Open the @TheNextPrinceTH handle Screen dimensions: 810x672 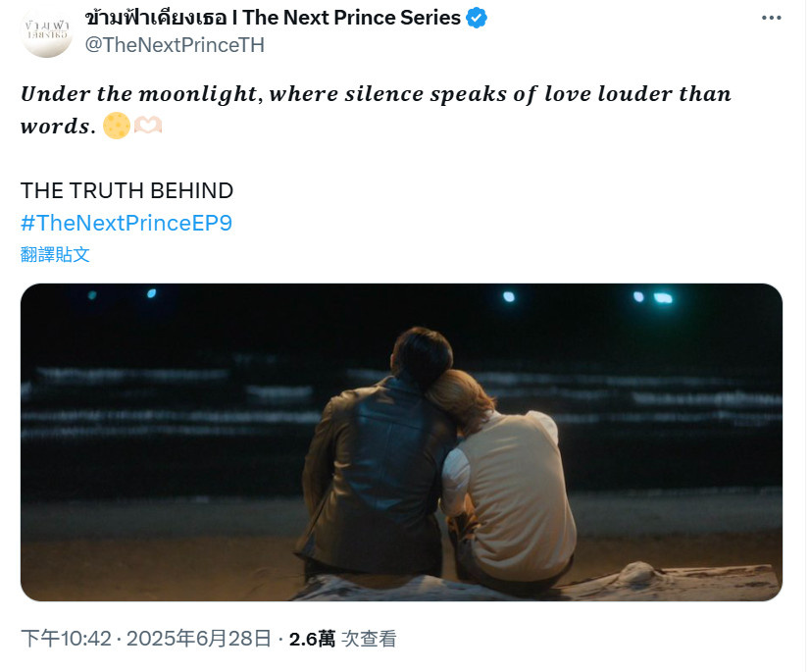click(175, 45)
